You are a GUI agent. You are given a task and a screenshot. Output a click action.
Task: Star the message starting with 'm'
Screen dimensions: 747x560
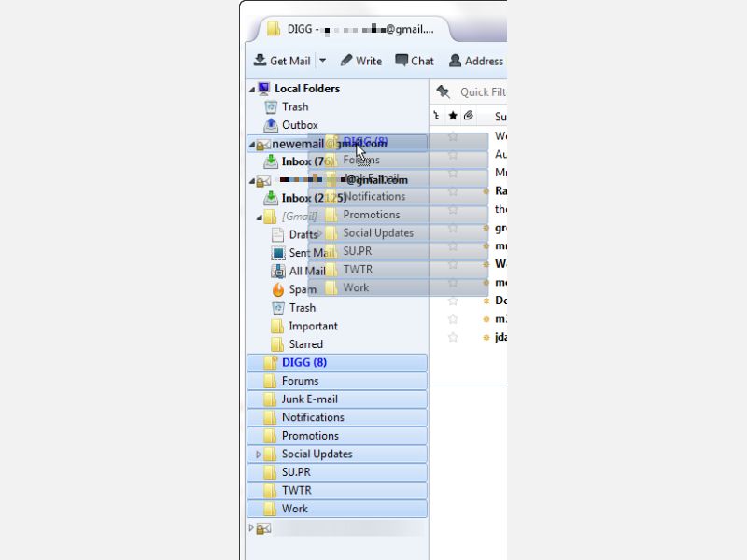[x=453, y=319]
